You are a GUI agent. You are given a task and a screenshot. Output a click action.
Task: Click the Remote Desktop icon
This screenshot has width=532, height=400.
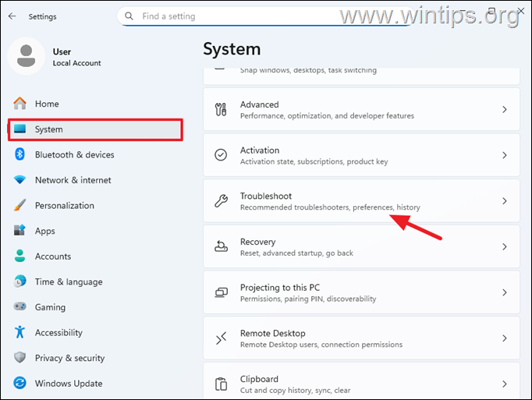(221, 338)
